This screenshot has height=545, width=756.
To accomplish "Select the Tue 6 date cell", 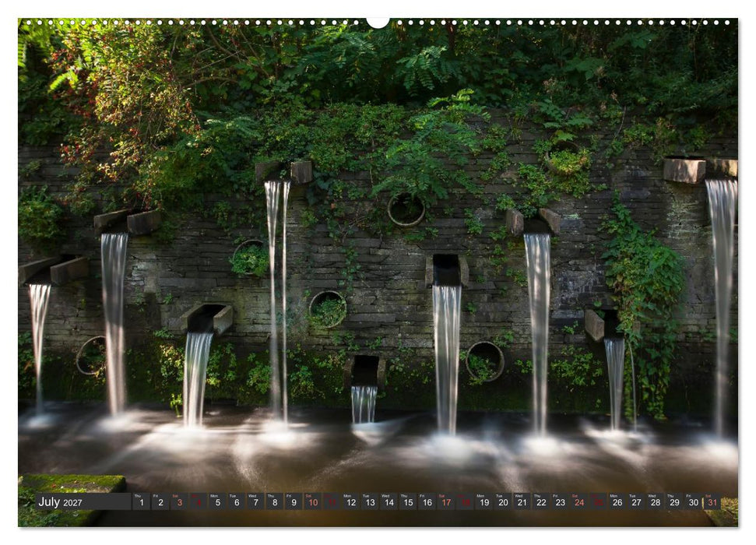I will (237, 501).
